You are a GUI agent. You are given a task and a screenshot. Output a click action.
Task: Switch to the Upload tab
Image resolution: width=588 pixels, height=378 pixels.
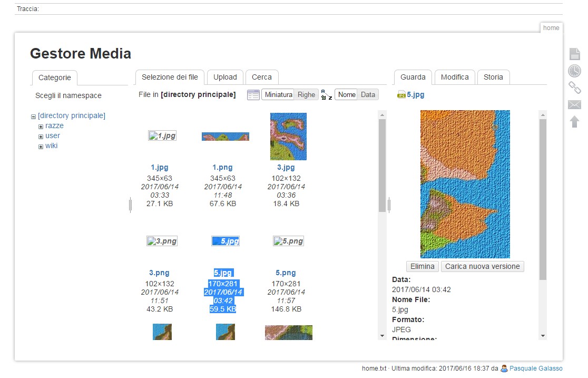(225, 77)
